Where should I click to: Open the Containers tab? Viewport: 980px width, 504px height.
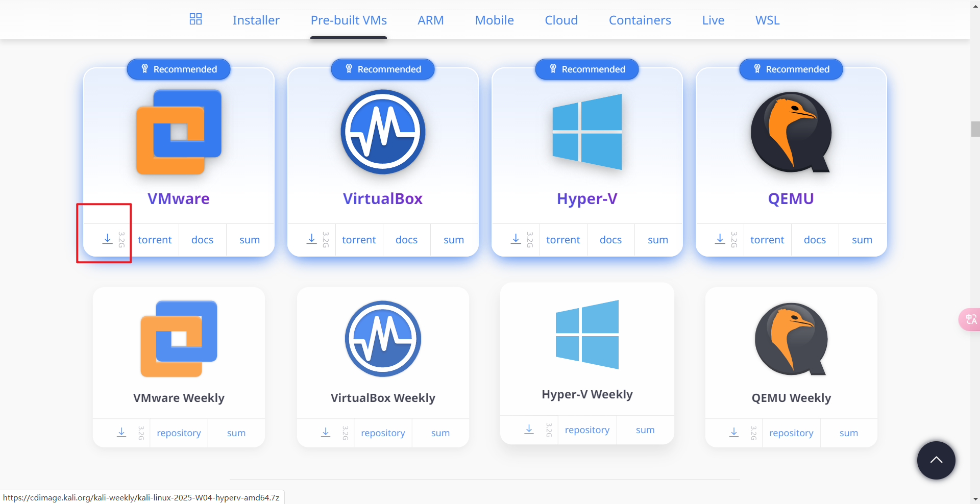[x=640, y=20]
